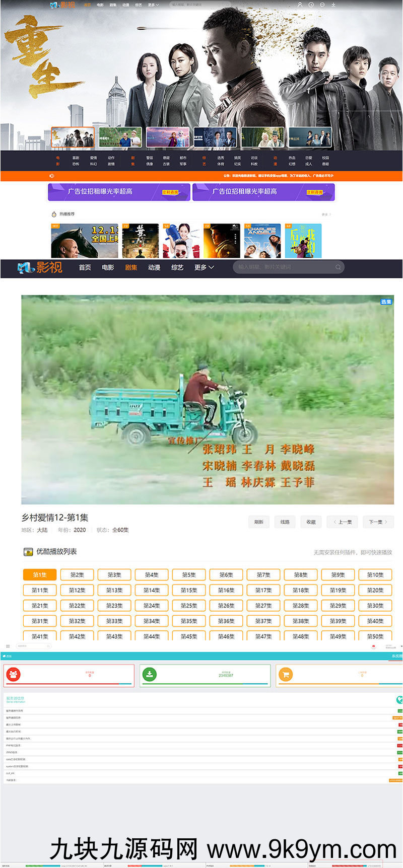Expand the 更多 dropdown in lower navbar
403x868 pixels.
tap(204, 267)
